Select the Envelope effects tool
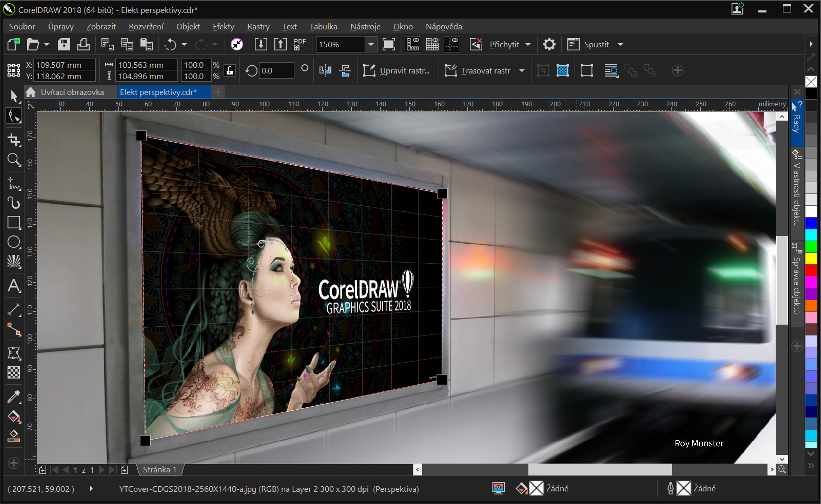 coord(14,353)
